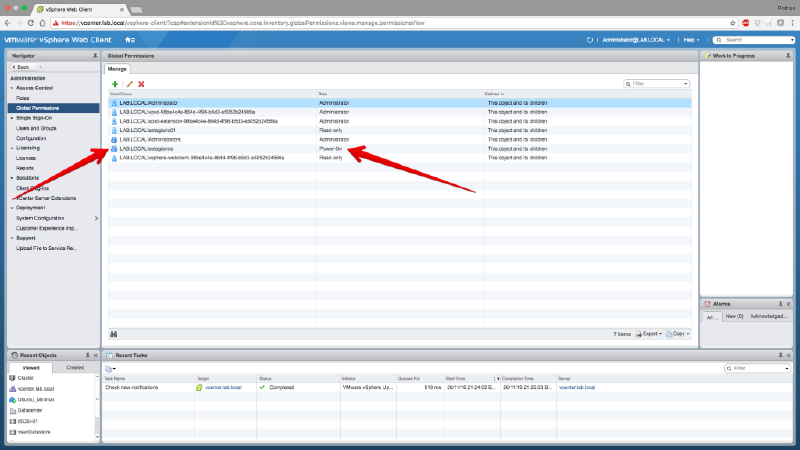Switch to the Created tab in Recent Objects

(75, 367)
